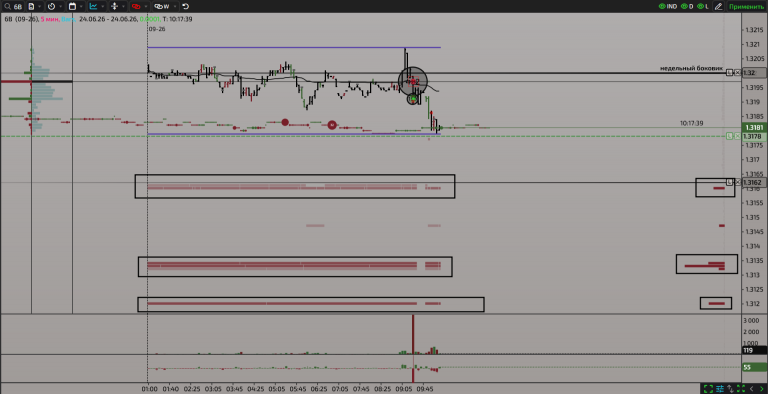
Task: Click the W linked-window icon
Action: pos(162,6)
